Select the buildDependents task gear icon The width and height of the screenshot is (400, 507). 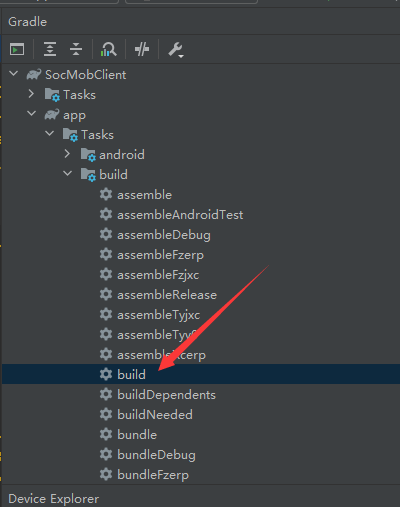tap(106, 394)
